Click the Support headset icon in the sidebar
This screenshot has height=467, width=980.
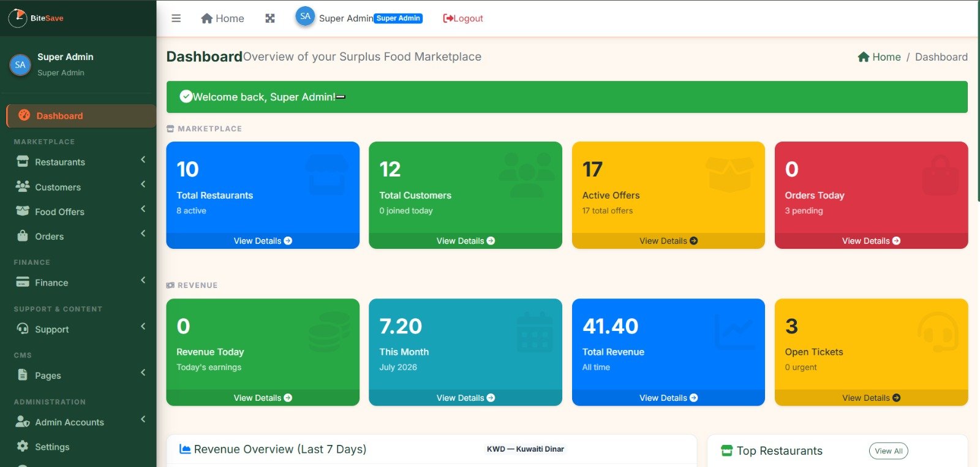click(23, 328)
